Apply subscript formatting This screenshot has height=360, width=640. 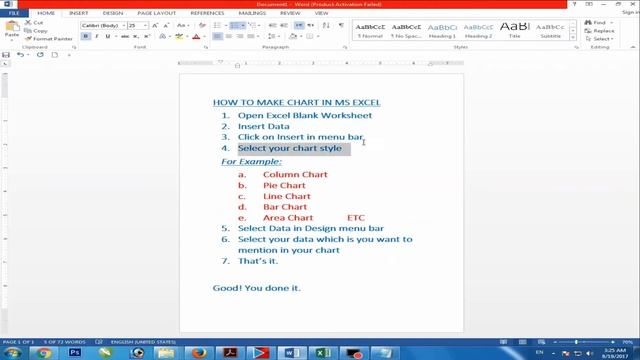tap(136, 36)
